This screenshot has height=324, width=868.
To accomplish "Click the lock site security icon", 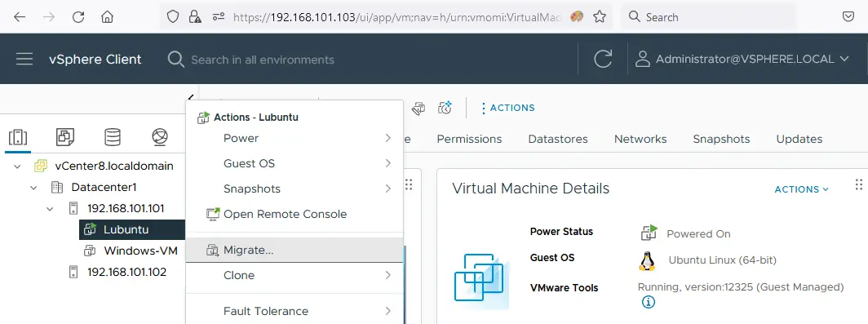I will click(x=195, y=16).
